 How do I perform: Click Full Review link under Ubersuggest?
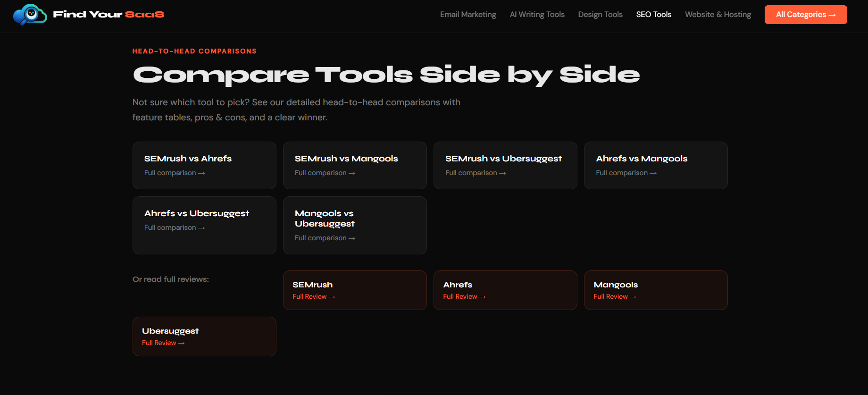coord(163,343)
